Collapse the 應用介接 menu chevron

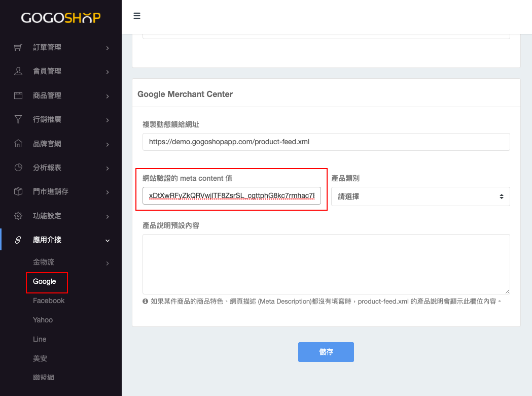[x=108, y=241]
